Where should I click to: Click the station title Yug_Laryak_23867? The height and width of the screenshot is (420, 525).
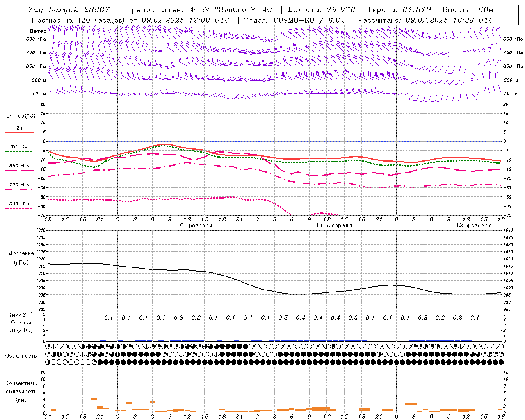(68, 10)
